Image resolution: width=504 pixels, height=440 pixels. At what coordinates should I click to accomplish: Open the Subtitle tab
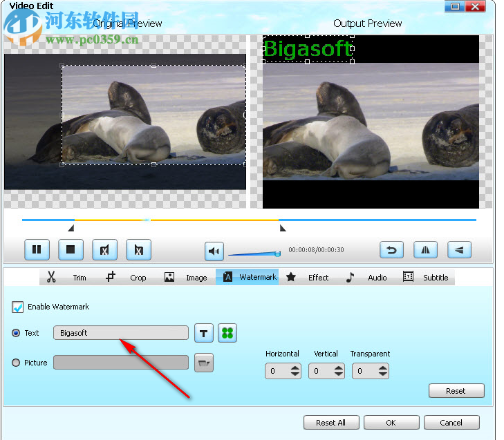[x=436, y=278]
